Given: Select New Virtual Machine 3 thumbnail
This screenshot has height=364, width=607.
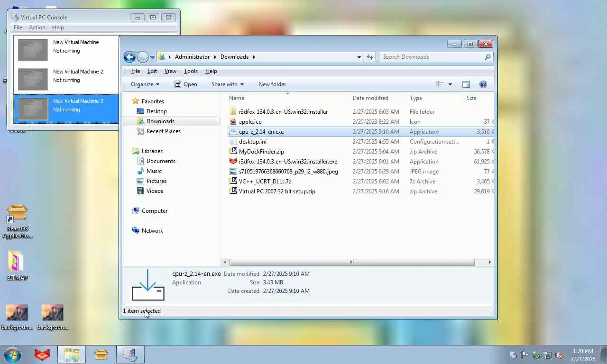Looking at the screenshot, I should point(33,109).
